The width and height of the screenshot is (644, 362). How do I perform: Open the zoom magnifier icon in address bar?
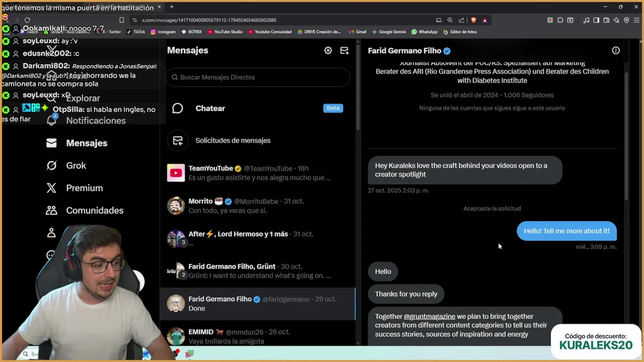[450, 20]
